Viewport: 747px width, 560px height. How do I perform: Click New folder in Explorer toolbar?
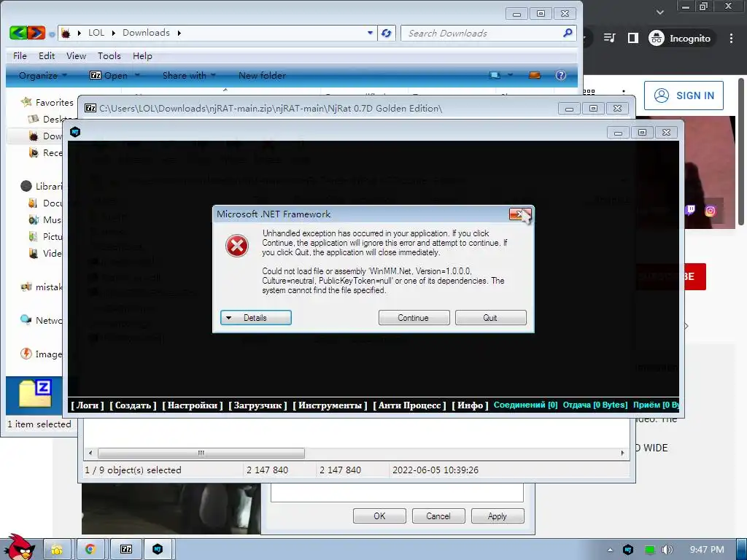pyautogui.click(x=262, y=75)
